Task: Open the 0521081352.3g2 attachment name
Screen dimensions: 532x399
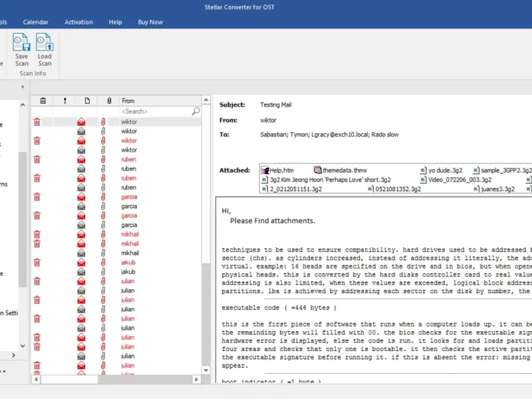Action: 398,189
